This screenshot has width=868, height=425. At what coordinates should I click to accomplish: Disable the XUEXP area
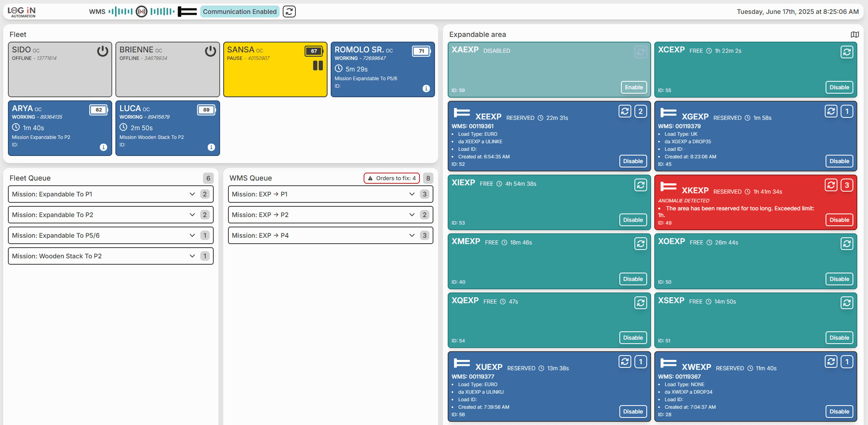(633, 412)
